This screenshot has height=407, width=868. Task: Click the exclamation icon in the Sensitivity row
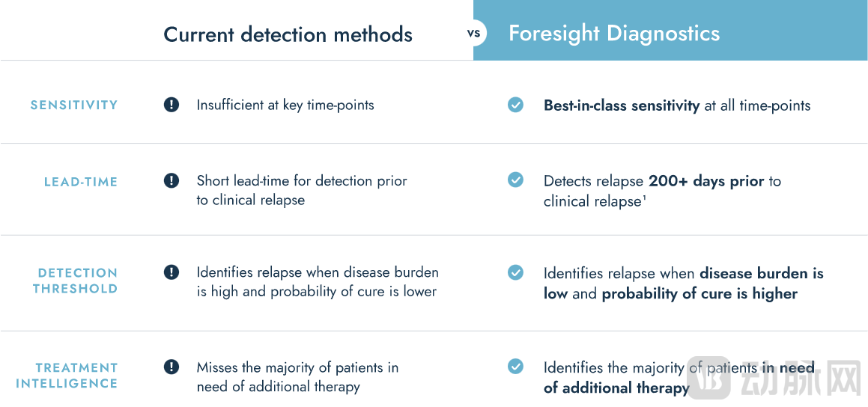172,105
